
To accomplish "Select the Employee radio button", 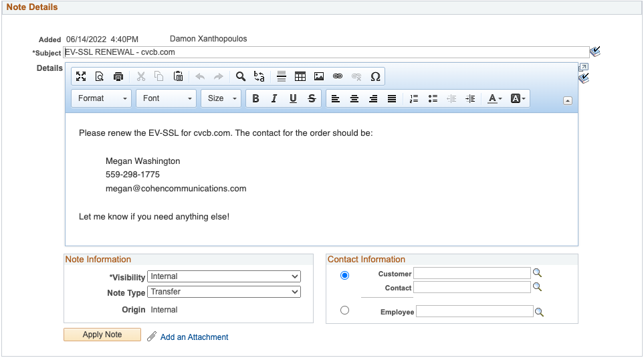I will [x=344, y=310].
